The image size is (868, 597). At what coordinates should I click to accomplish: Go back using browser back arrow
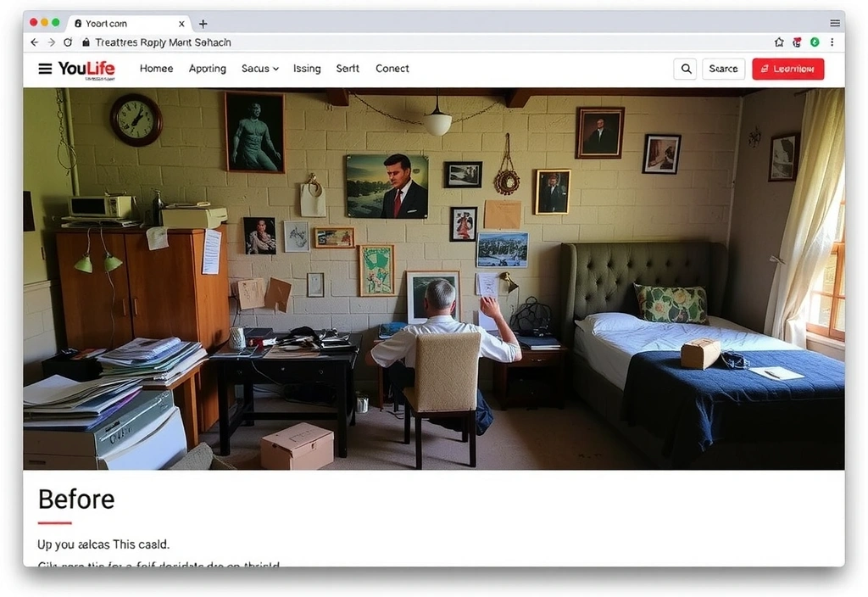point(35,42)
